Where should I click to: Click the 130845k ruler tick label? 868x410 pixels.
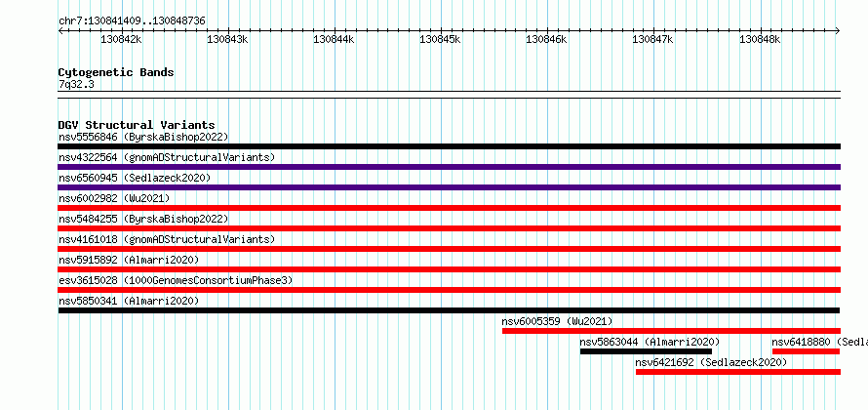[440, 39]
